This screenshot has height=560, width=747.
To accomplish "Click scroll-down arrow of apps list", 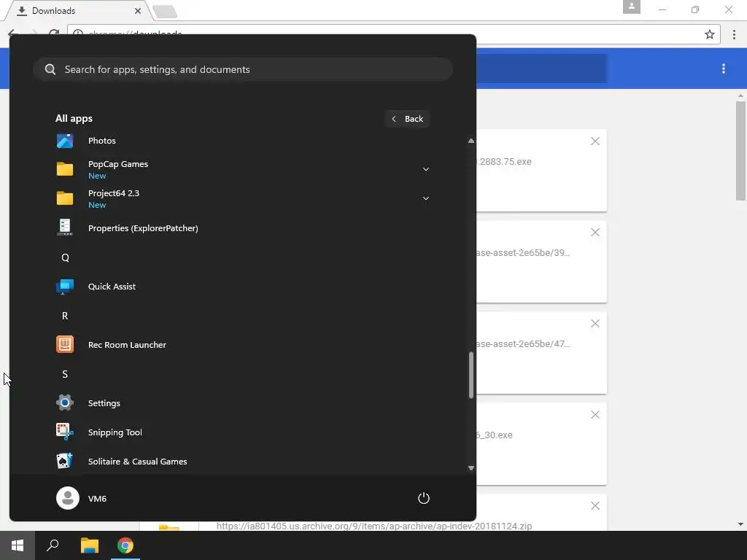I will 471,468.
